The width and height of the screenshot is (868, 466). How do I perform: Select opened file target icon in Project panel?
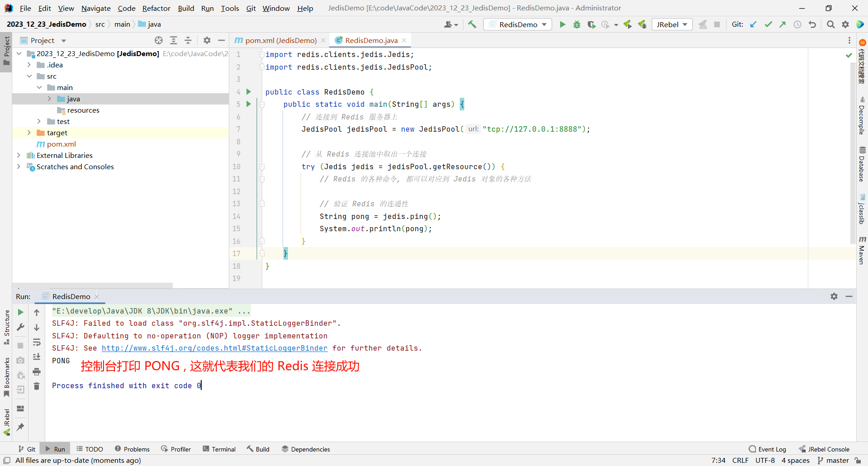(159, 40)
